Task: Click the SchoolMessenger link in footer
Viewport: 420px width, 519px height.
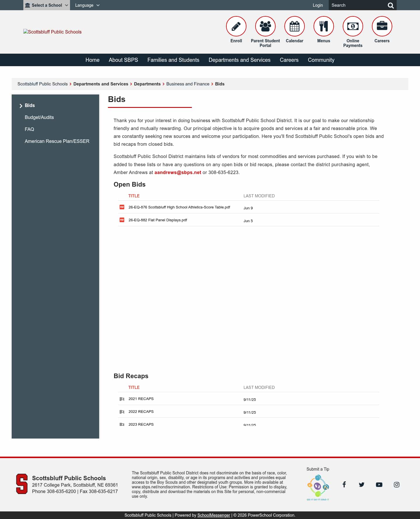Action: 214,515
